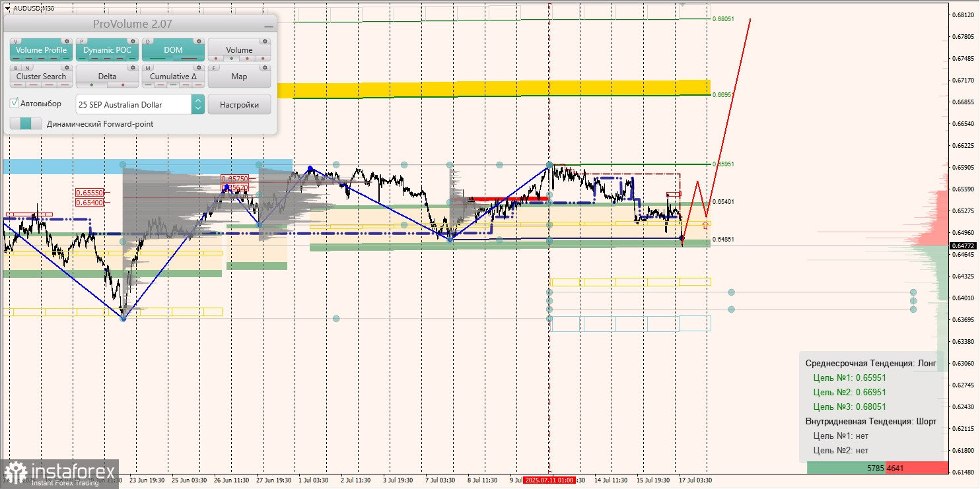Enable the Cumulative Δ indicator
Screen dimensions: 980x489
[173, 77]
